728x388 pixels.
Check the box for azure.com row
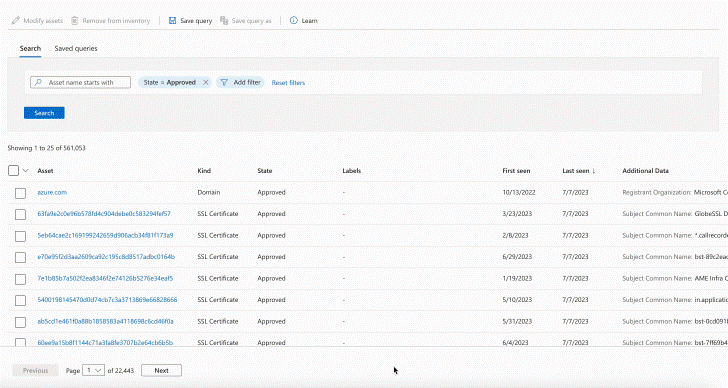pos(20,193)
